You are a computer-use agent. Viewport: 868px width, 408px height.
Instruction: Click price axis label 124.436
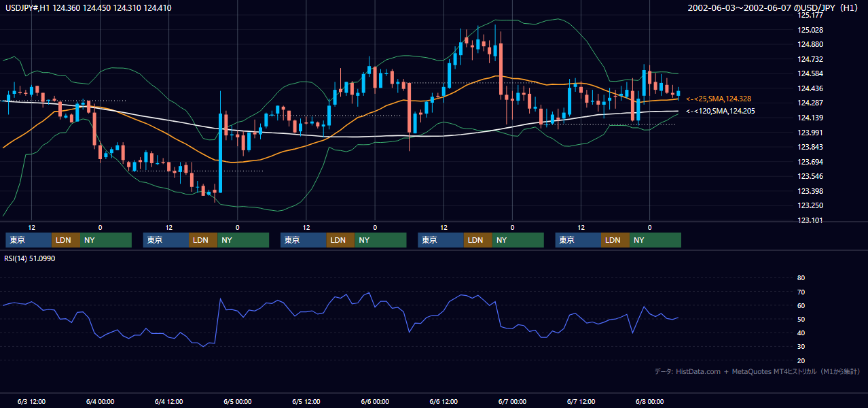pyautogui.click(x=810, y=88)
